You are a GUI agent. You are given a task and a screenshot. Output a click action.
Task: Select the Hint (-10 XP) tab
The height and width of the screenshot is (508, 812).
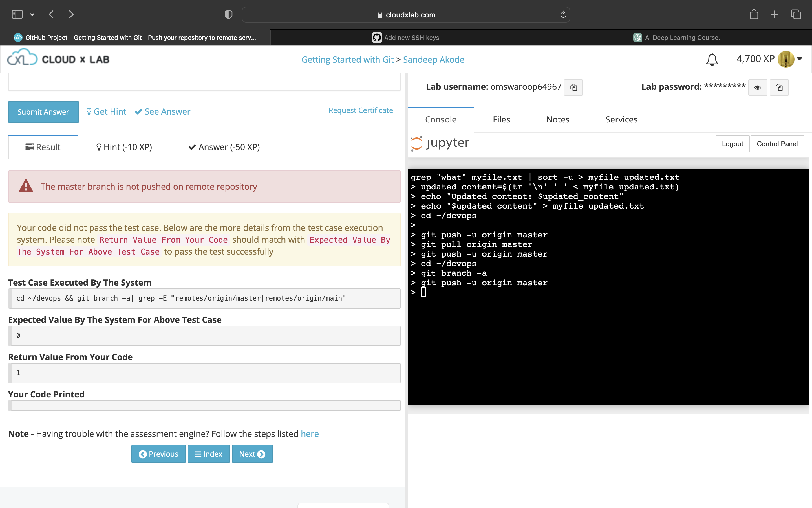124,147
